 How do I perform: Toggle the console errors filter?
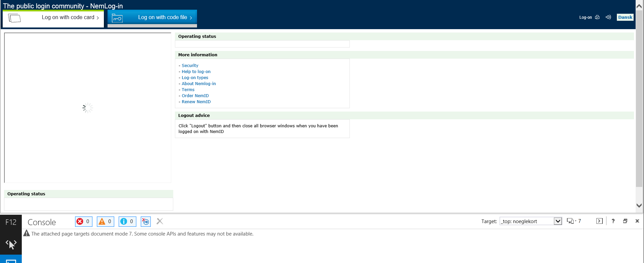click(83, 221)
